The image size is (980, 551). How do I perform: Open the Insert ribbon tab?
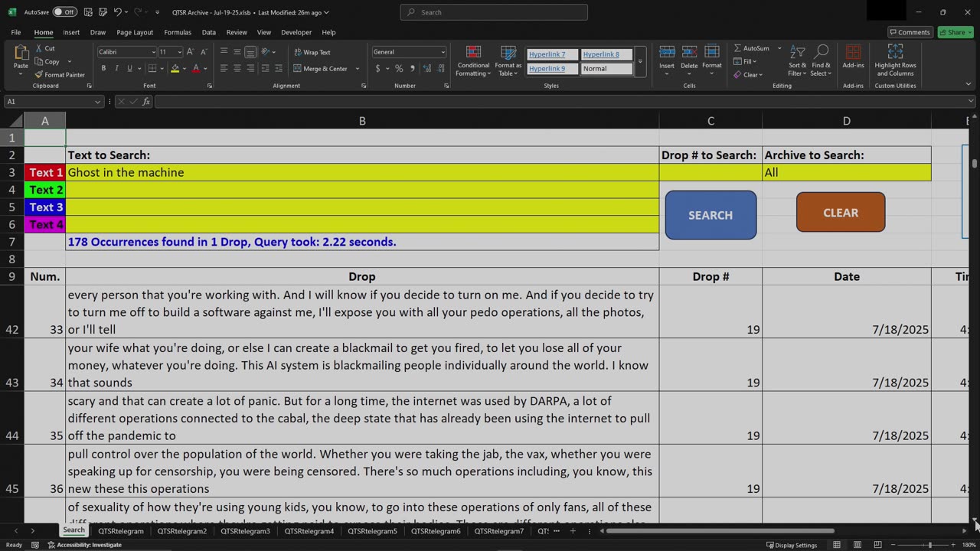tap(71, 32)
